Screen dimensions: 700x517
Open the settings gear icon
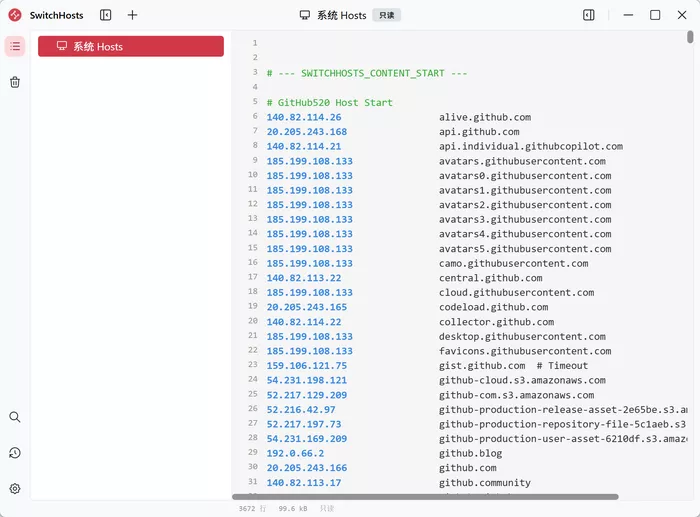[x=15, y=488]
